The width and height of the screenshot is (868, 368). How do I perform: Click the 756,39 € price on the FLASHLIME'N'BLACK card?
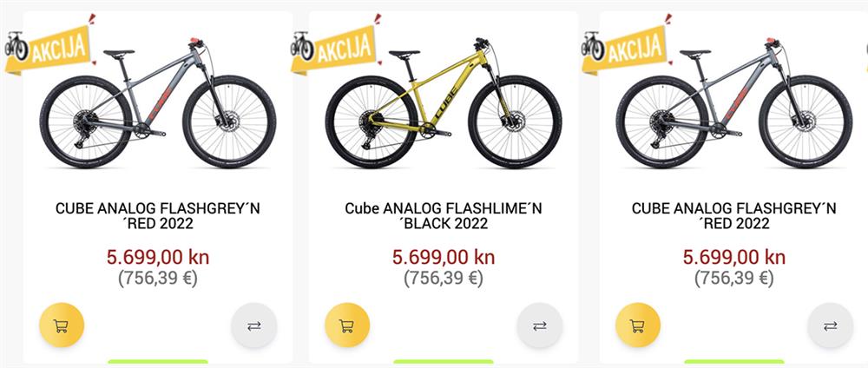click(x=443, y=279)
